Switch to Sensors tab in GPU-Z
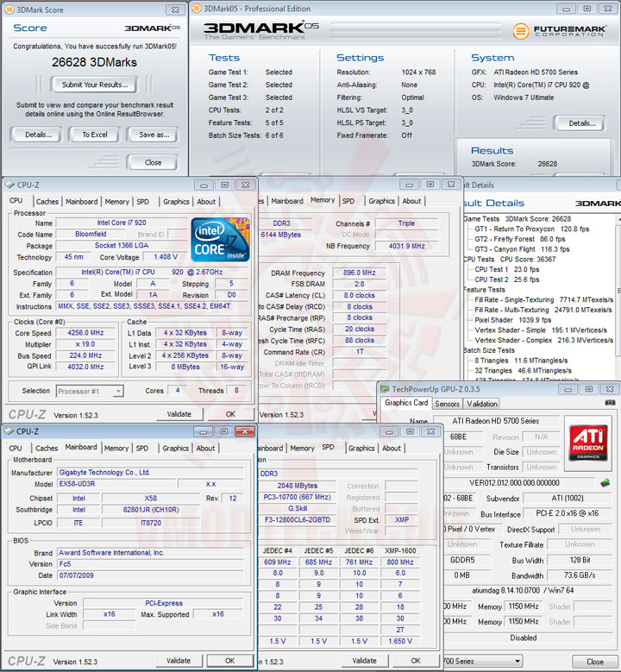 [447, 404]
